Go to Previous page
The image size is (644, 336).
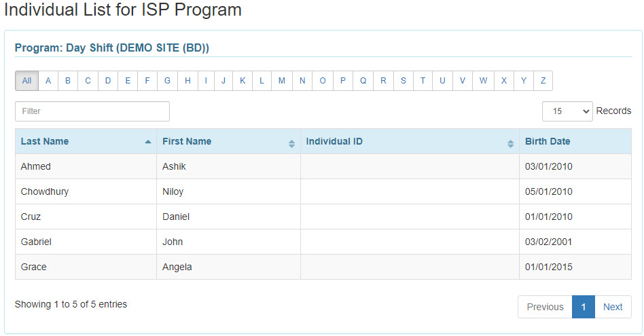pos(545,307)
